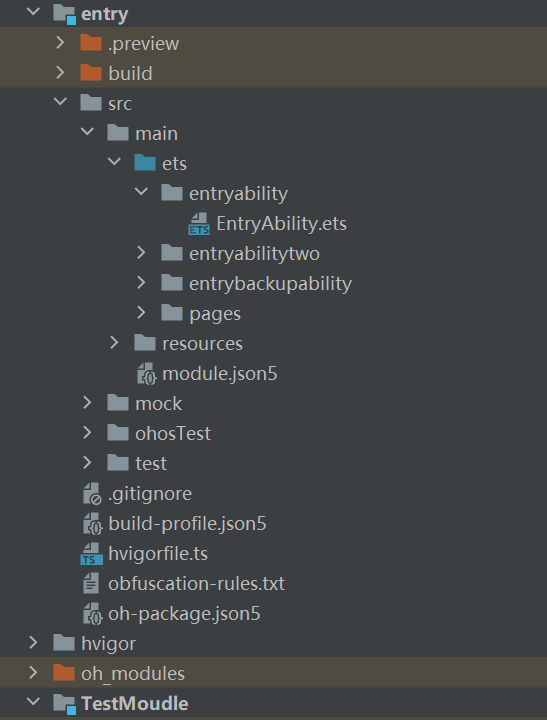
Task: Collapse the entryability folder
Action: (x=141, y=192)
